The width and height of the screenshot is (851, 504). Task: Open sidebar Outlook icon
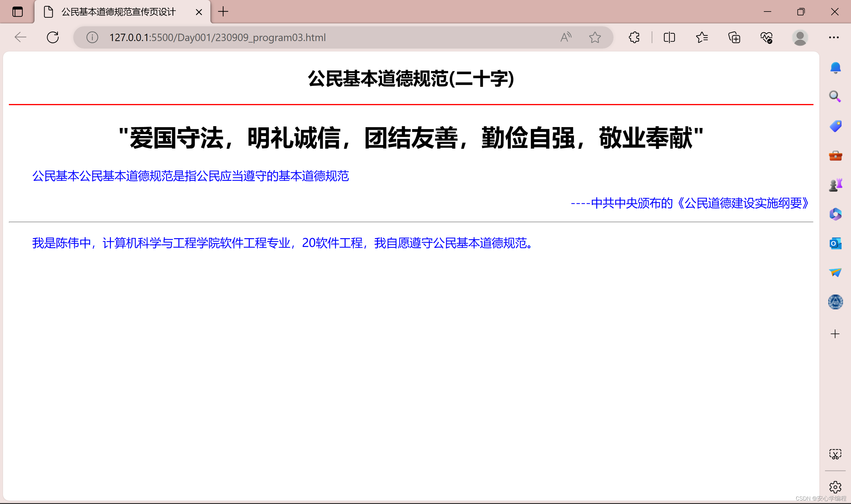[x=835, y=243]
